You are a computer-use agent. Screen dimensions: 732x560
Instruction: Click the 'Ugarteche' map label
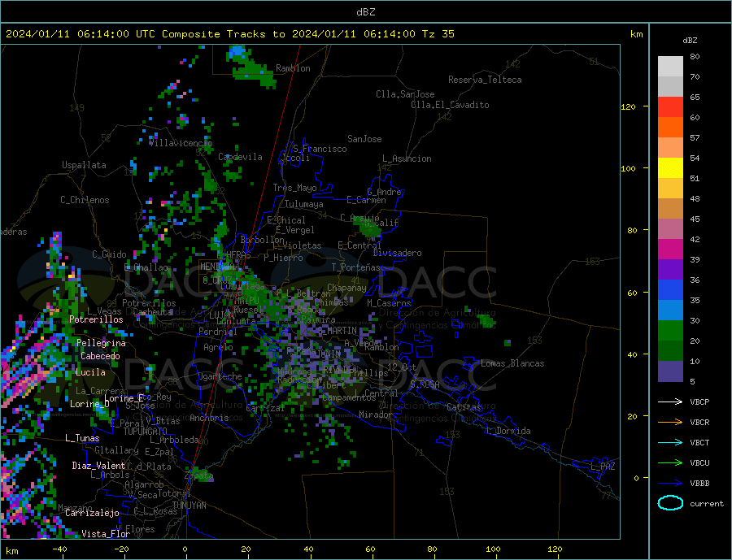[220, 376]
